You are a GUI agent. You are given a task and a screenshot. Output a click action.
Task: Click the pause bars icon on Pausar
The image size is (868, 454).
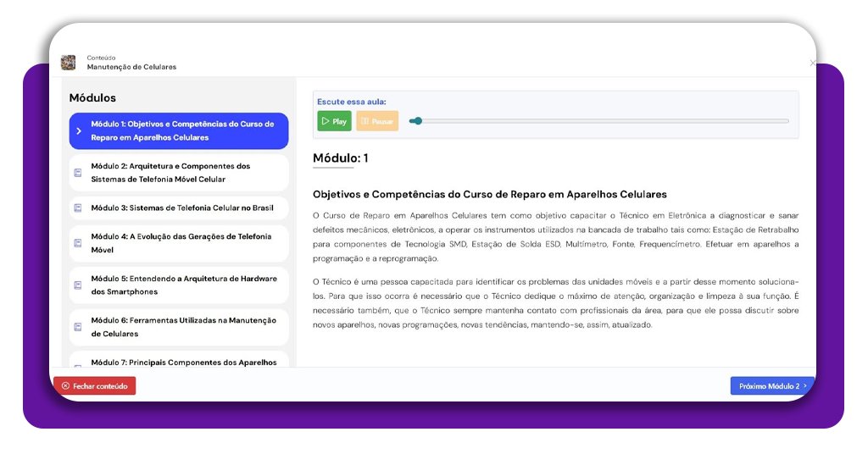[364, 122]
